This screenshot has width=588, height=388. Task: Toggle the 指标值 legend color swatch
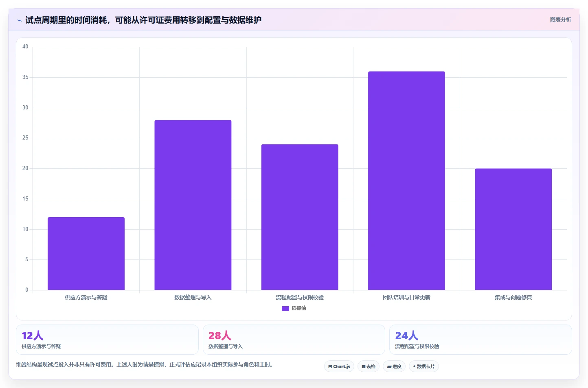pyautogui.click(x=285, y=309)
